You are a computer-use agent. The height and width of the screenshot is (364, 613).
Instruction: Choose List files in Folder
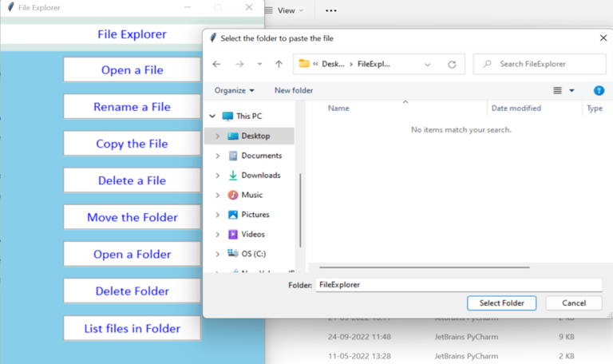(x=132, y=328)
